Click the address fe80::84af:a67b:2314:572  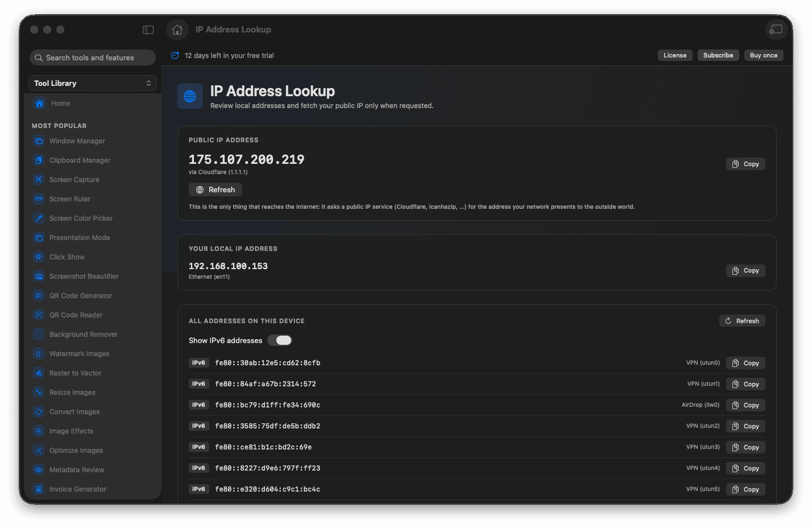point(265,384)
